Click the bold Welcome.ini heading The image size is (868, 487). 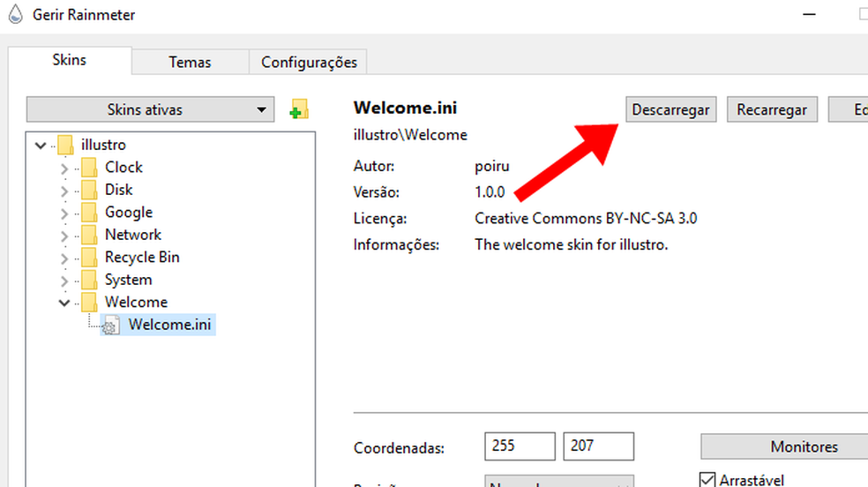click(x=405, y=108)
